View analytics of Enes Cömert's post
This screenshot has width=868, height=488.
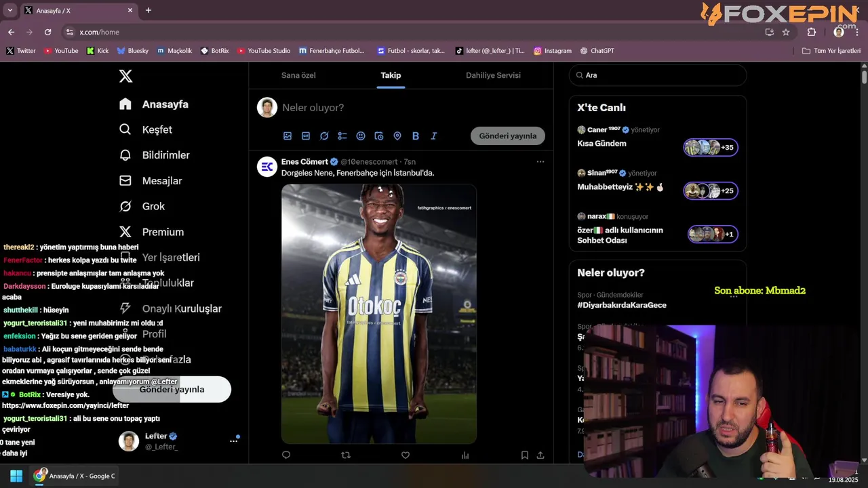(x=465, y=455)
